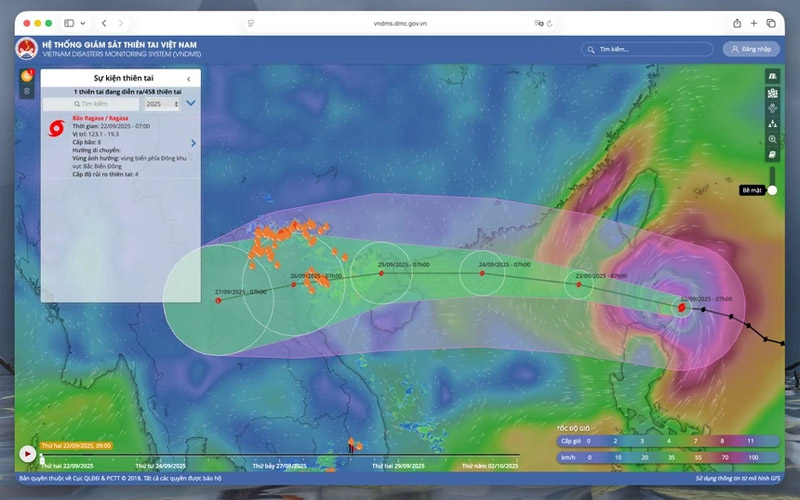
Task: Click the Đăng nhập login button
Action: 751,48
